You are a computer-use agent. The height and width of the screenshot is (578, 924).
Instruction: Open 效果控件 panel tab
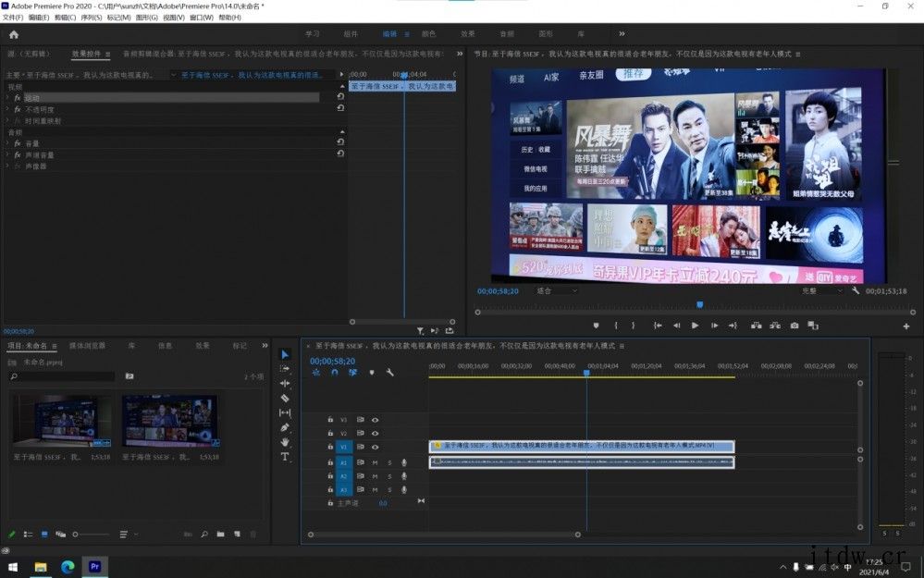click(x=87, y=54)
